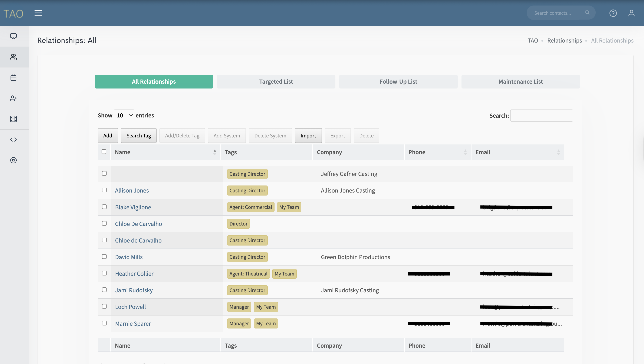The width and height of the screenshot is (644, 364).
Task: Click the help question mark icon
Action: pyautogui.click(x=613, y=13)
